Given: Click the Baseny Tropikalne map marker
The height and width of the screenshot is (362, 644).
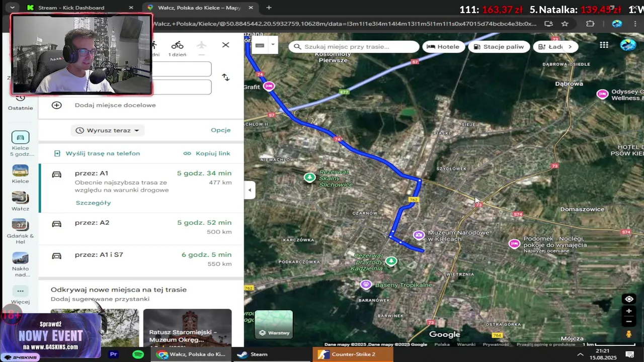Looking at the screenshot, I should coord(366,285).
